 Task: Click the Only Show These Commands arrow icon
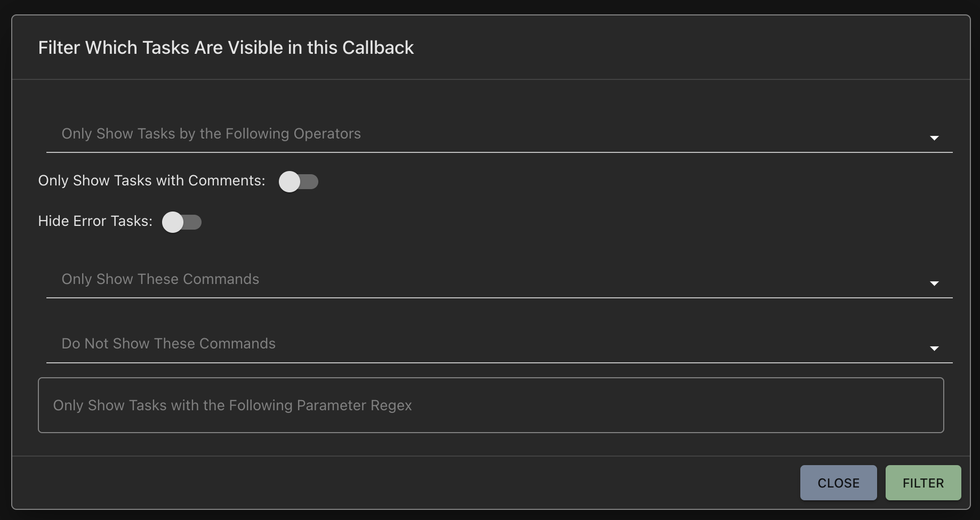pyautogui.click(x=934, y=283)
